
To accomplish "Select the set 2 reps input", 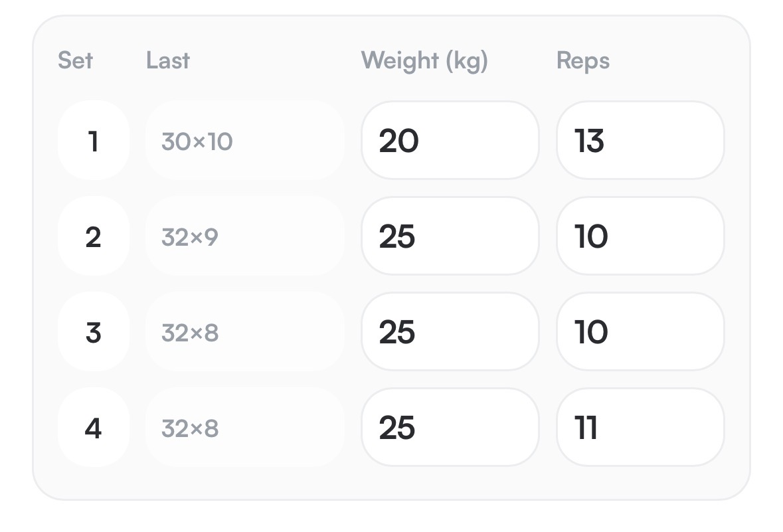I will [640, 236].
